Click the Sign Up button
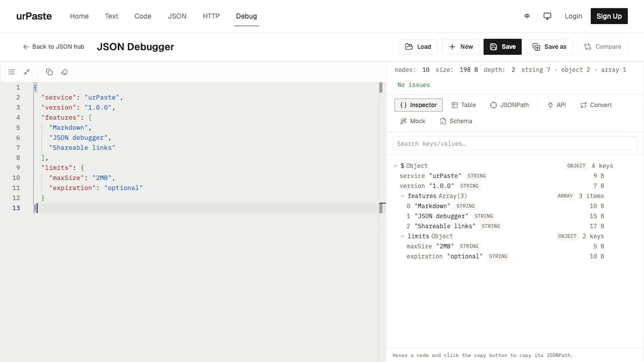 [609, 16]
